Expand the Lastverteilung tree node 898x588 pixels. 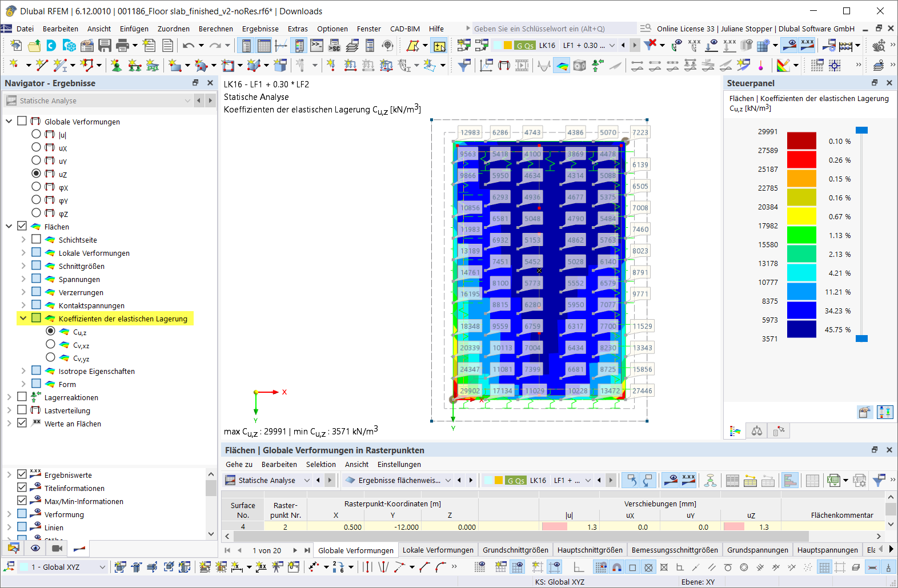coord(9,410)
